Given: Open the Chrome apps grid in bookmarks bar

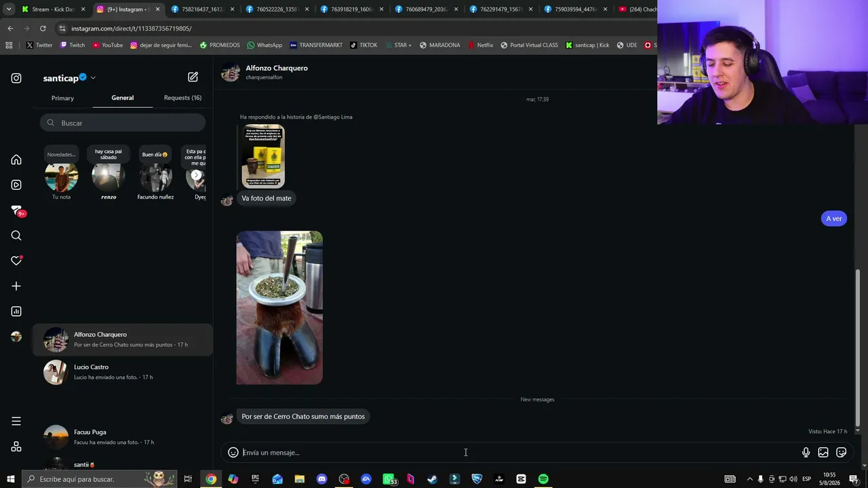Looking at the screenshot, I should point(9,45).
